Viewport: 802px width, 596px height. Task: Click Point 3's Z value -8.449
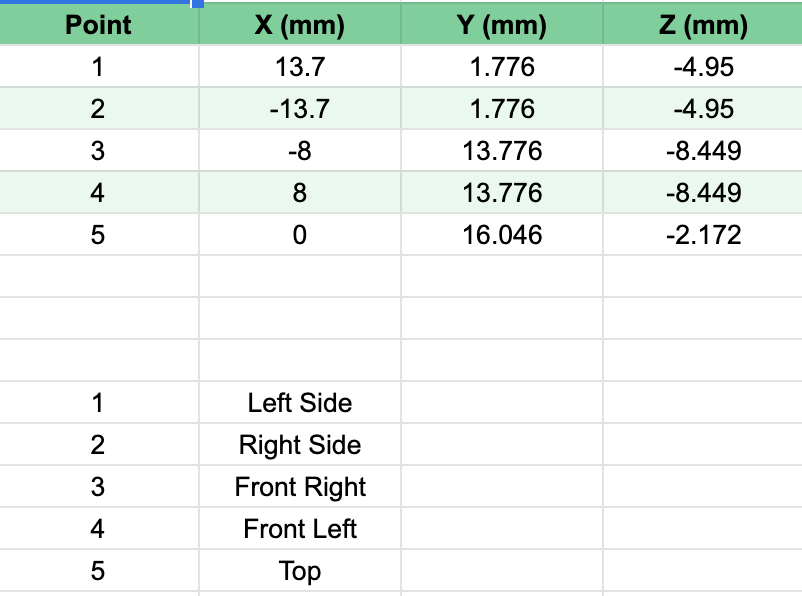703,151
